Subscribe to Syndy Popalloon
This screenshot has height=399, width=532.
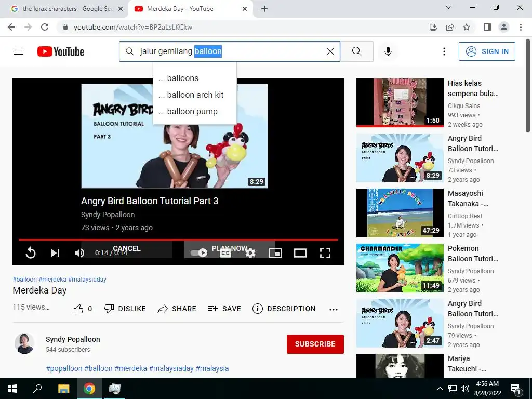tap(315, 344)
